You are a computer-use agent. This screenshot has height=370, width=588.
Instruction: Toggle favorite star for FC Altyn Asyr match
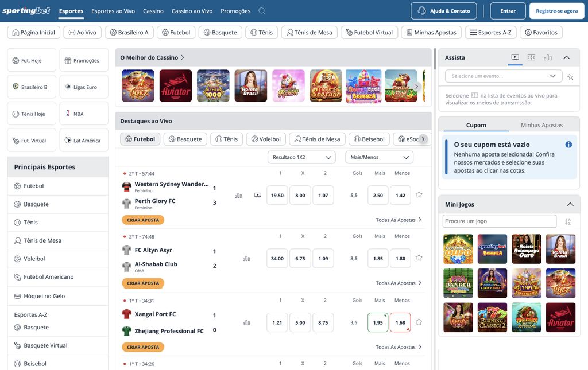(x=419, y=258)
